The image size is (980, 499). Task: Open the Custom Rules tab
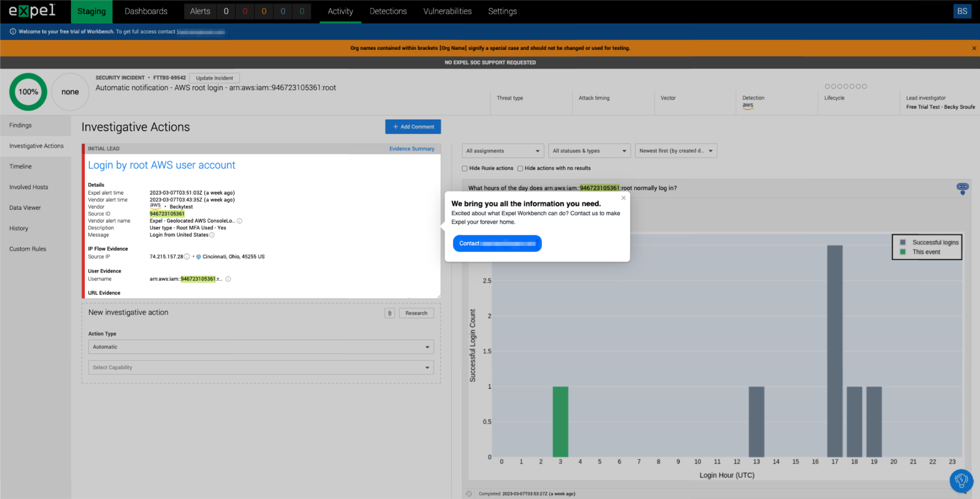(x=35, y=249)
